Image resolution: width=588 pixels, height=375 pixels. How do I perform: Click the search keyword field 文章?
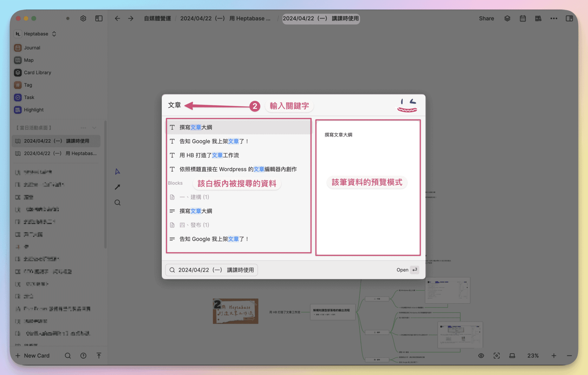174,105
